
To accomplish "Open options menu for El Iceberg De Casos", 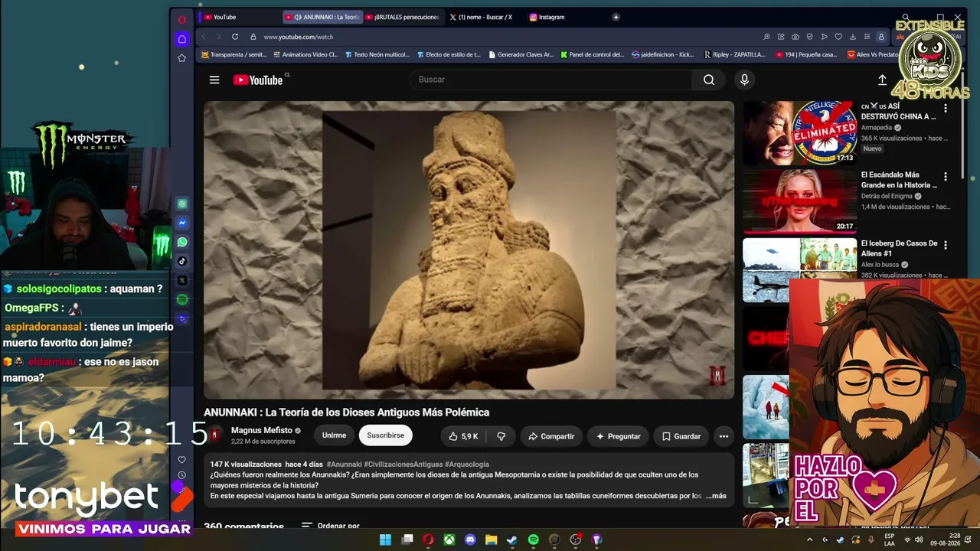I will coord(946,245).
